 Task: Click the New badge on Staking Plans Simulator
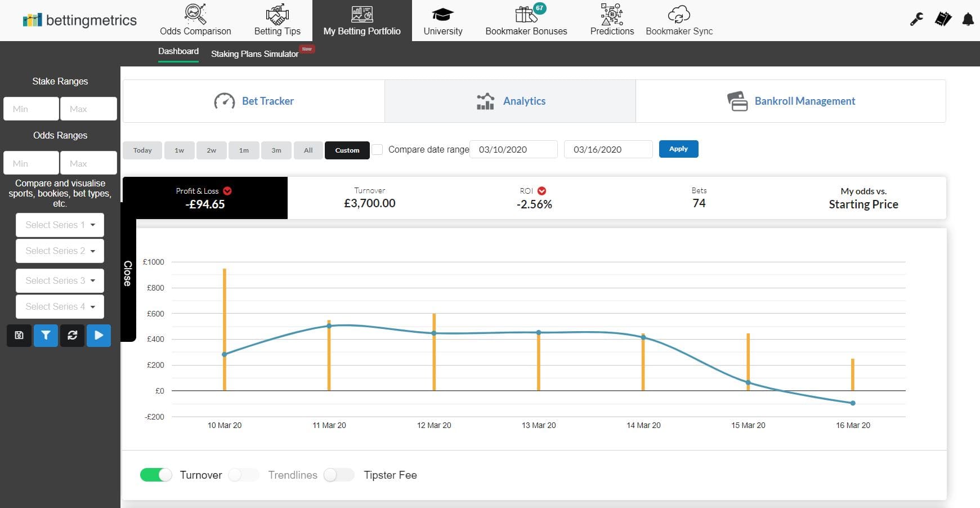[307, 49]
